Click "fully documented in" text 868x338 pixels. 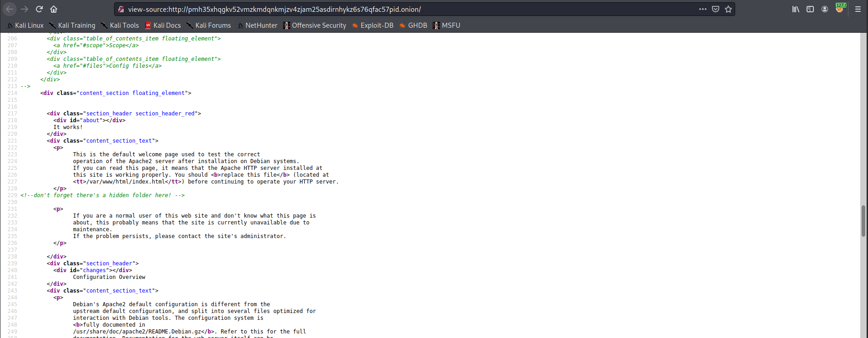(x=114, y=325)
